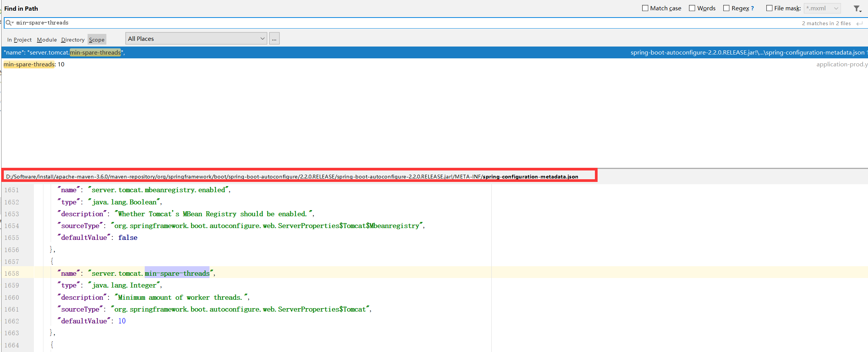Click the defaultValue 10 on line 1662
This screenshot has height=352, width=868.
click(122, 321)
